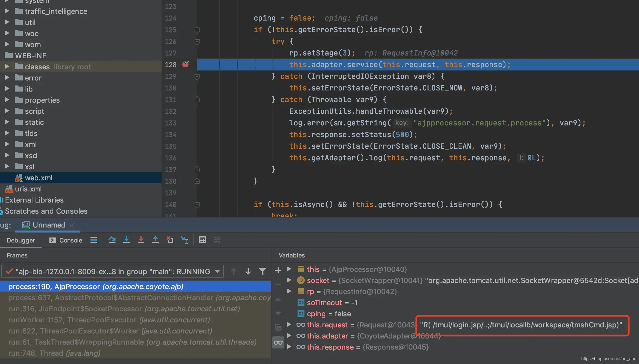Click the frames filter funnel icon
This screenshot has width=639, height=364.
click(262, 271)
